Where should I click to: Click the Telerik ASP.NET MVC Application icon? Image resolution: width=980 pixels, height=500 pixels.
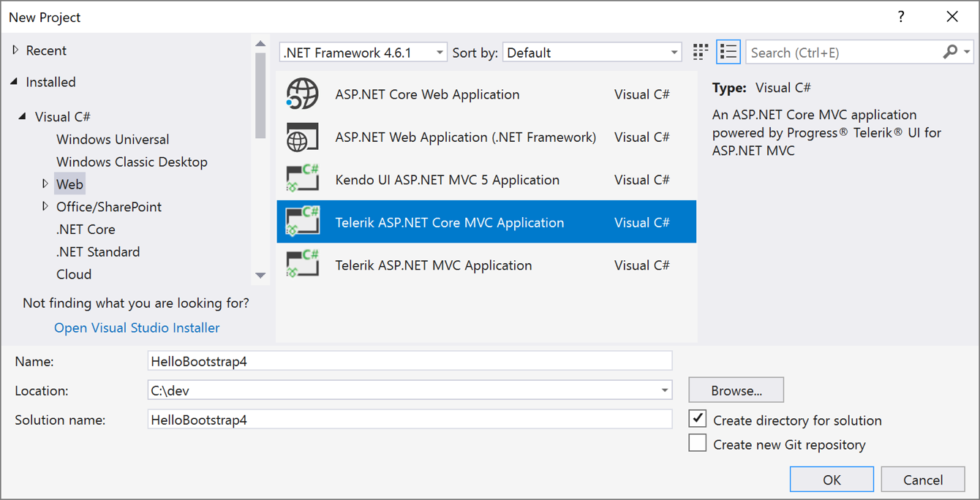point(303,265)
